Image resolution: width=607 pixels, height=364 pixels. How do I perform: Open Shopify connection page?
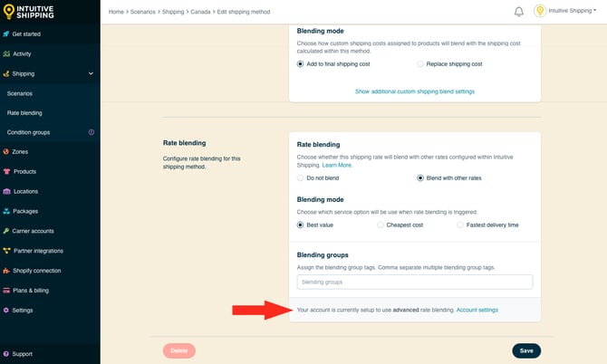point(37,271)
